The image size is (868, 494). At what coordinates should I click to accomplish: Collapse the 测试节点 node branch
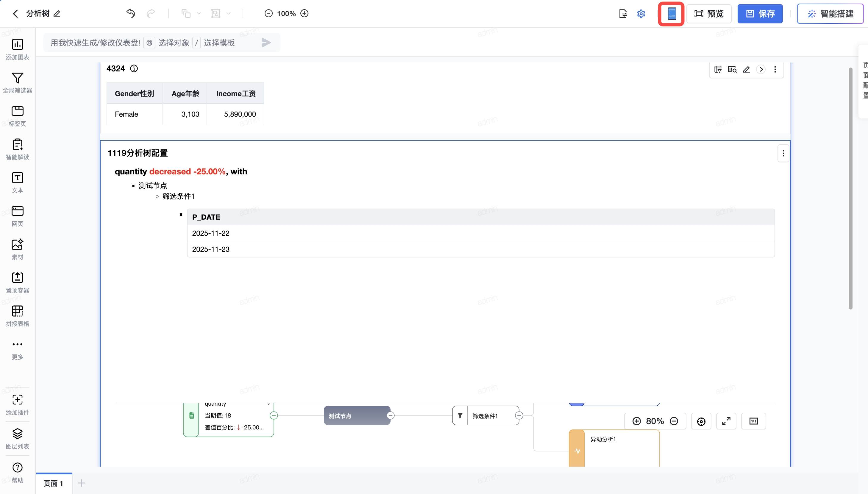(x=391, y=415)
